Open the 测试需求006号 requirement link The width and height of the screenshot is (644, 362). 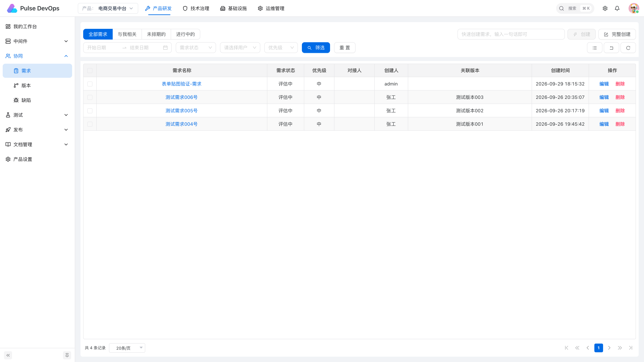point(181,97)
